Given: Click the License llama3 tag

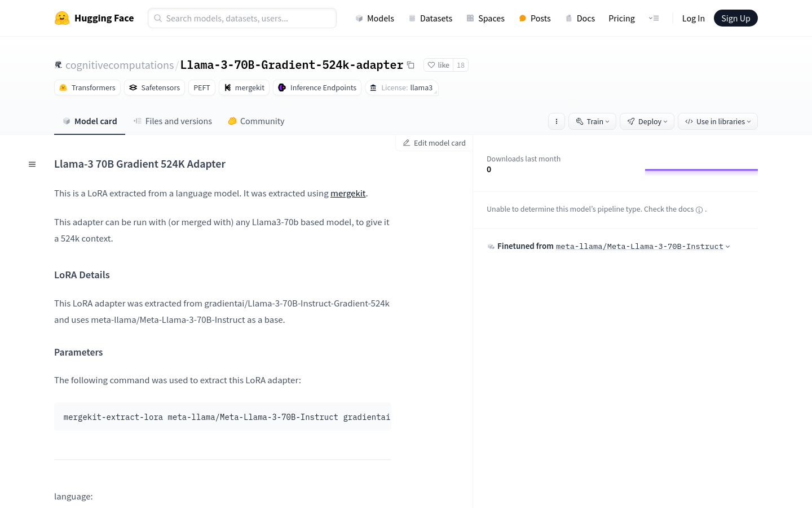Looking at the screenshot, I should [401, 87].
